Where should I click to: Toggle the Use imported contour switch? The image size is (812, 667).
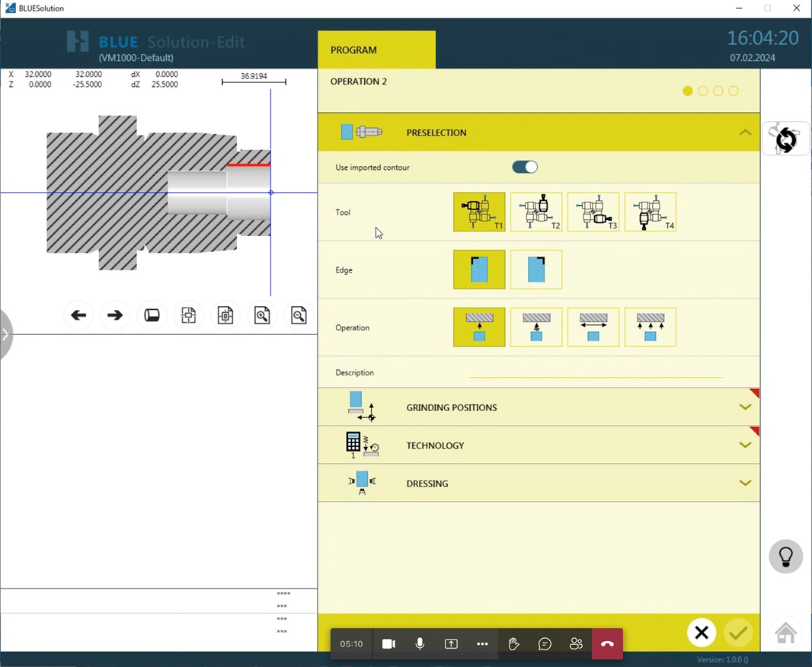[x=525, y=168]
